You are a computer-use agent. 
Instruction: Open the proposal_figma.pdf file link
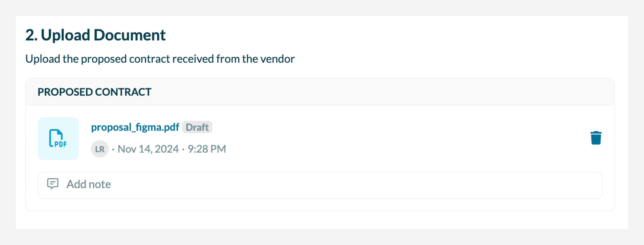pos(135,127)
